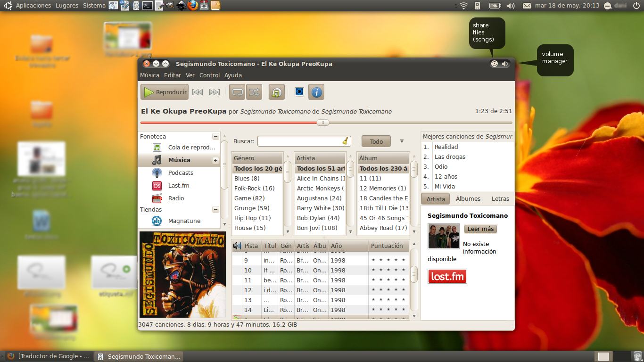The height and width of the screenshot is (362, 644).
Task: Switch to the Letras tab
Action: coord(500,199)
